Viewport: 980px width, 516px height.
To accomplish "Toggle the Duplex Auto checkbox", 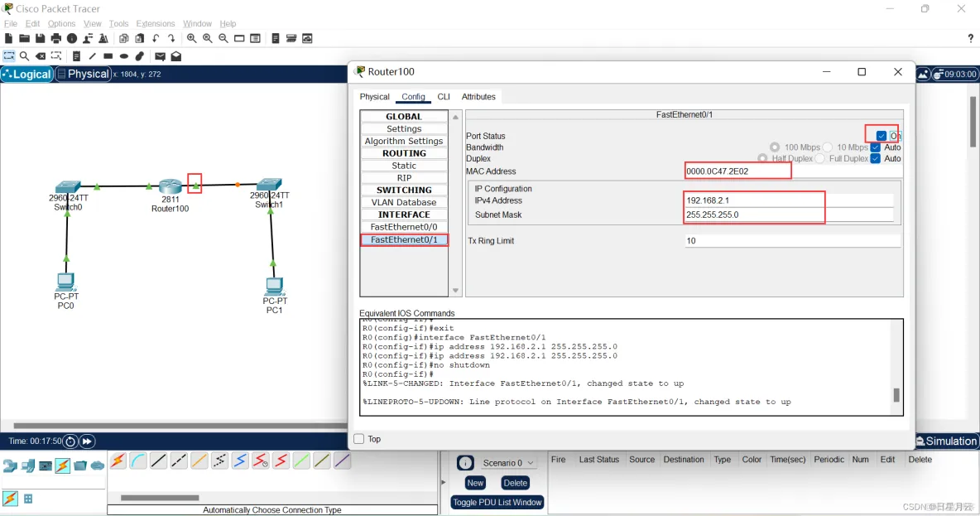I will 876,159.
